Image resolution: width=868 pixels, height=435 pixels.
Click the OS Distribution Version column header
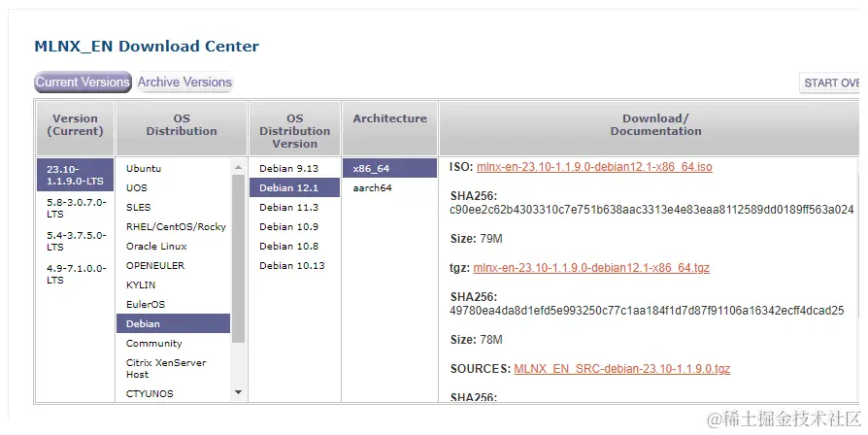click(294, 128)
